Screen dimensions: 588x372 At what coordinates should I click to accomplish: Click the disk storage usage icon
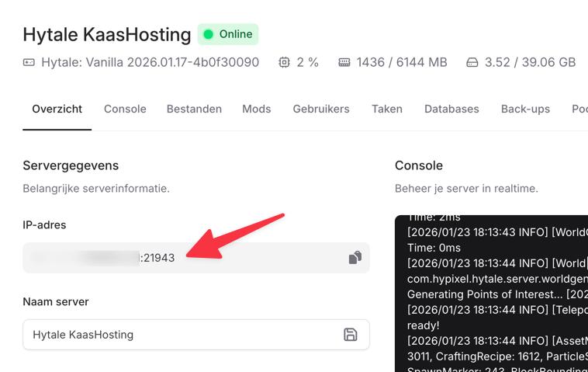[472, 62]
